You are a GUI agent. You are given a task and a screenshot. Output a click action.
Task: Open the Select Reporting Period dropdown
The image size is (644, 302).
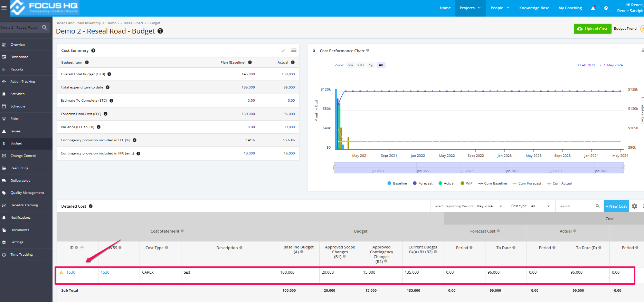(x=490, y=206)
